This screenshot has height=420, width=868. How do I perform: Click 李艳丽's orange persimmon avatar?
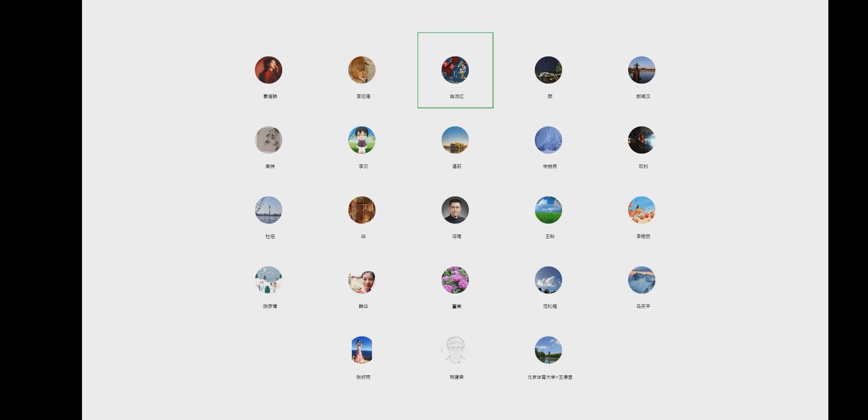point(641,210)
